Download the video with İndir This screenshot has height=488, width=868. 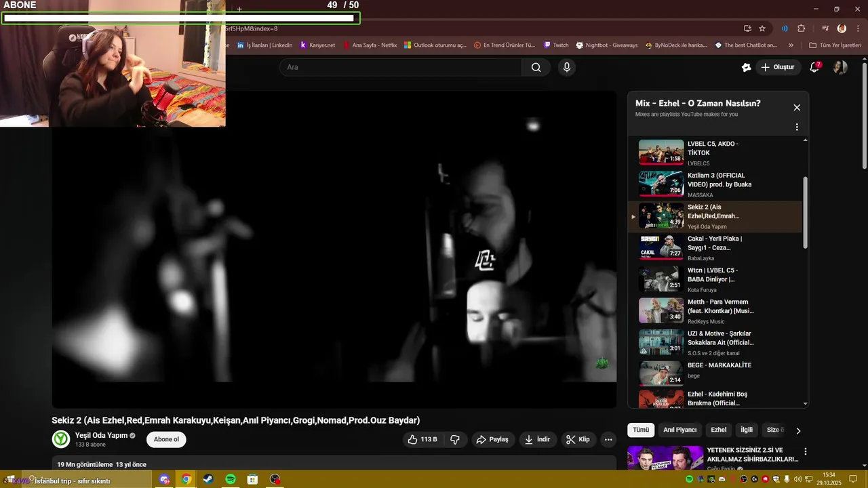(x=537, y=439)
